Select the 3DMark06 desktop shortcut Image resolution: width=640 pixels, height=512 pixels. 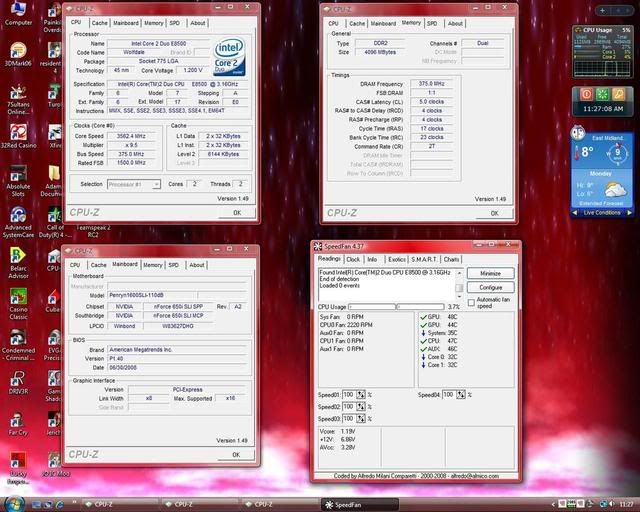coord(18,54)
